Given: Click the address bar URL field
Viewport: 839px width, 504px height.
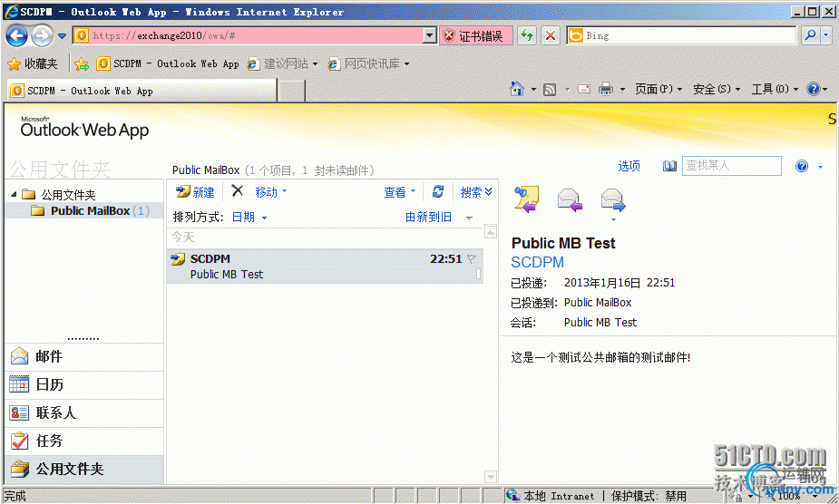Looking at the screenshot, I should 249,36.
